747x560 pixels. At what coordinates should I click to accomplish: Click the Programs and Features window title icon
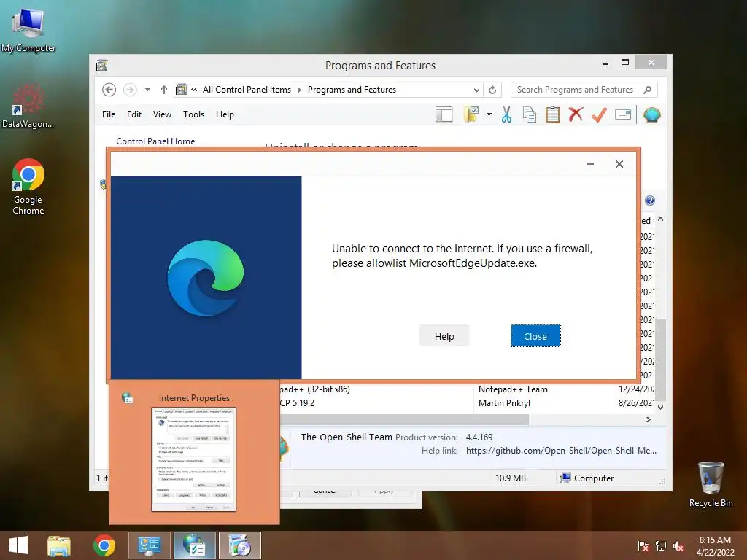tap(102, 65)
